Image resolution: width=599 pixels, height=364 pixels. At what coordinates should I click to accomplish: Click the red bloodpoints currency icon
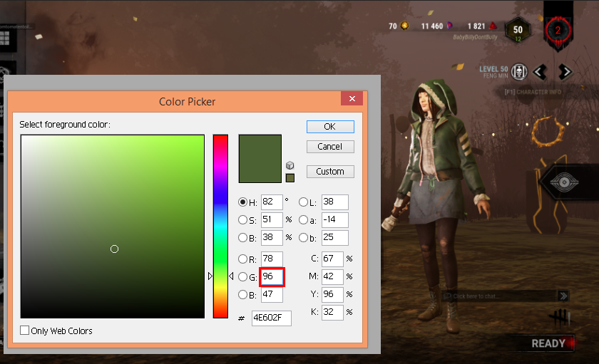coord(493,26)
